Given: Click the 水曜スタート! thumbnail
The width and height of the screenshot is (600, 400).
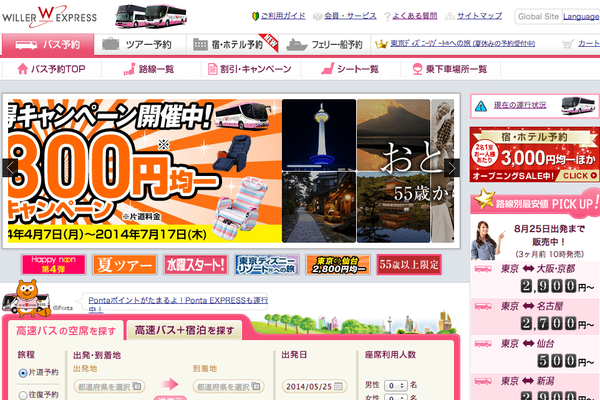Looking at the screenshot, I should tap(196, 264).
